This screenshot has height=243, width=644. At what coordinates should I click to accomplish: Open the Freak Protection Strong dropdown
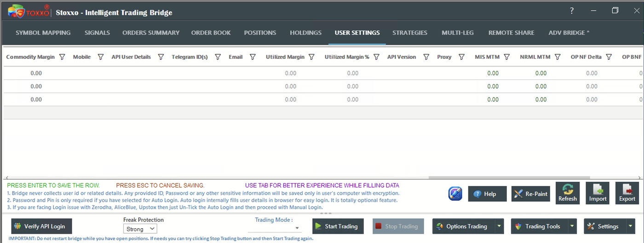pos(140,229)
